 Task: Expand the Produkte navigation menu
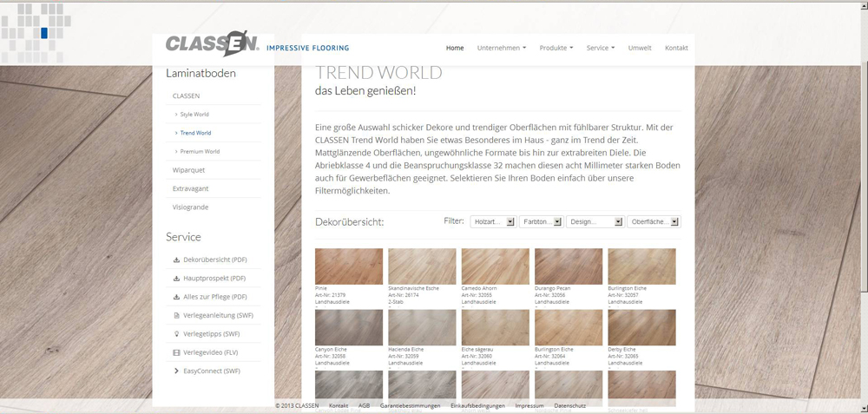[556, 48]
